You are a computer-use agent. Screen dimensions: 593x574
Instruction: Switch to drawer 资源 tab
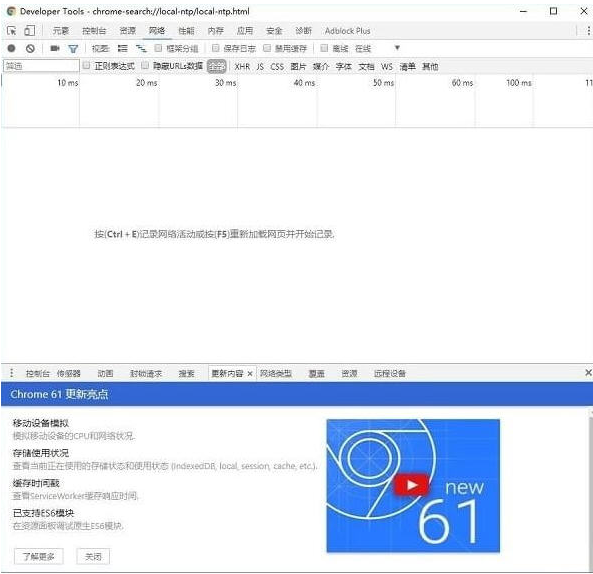[x=349, y=374]
